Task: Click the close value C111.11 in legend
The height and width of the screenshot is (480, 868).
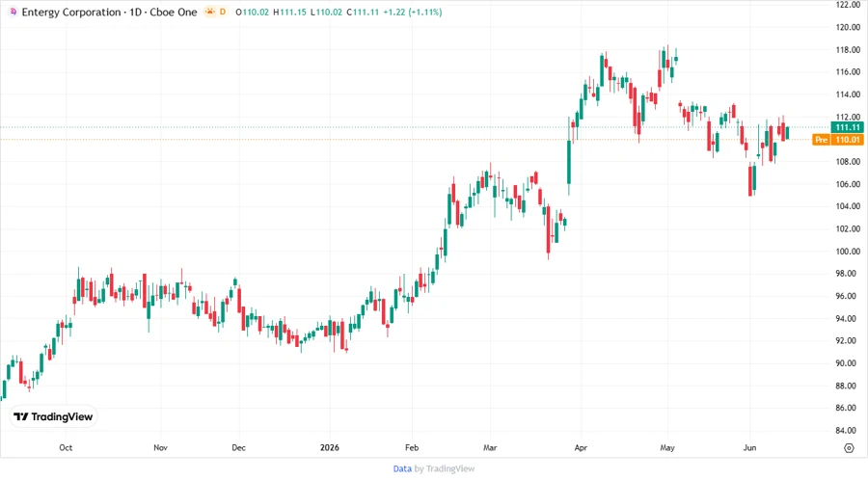Action: tap(363, 13)
